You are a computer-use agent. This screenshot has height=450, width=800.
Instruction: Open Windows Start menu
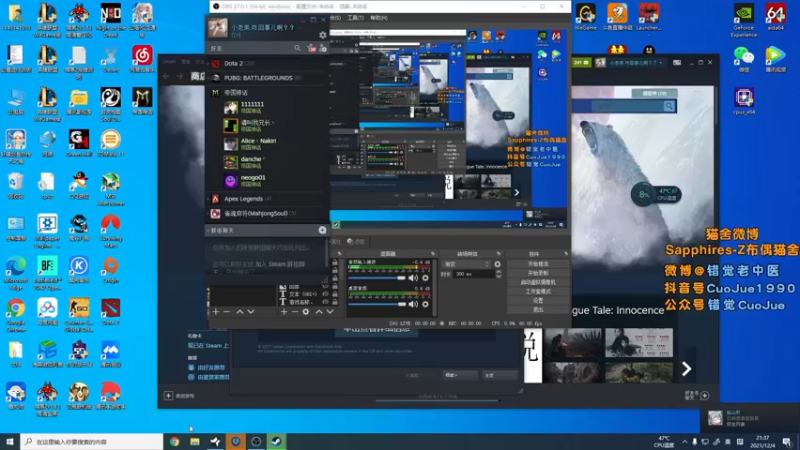(10, 442)
